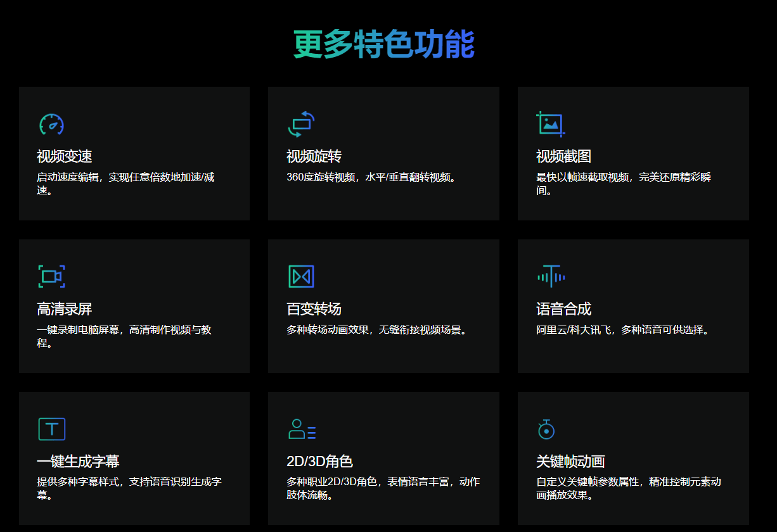Click the 视频旋转 rotation arrows icon
Screen dimensions: 777x532
point(301,124)
